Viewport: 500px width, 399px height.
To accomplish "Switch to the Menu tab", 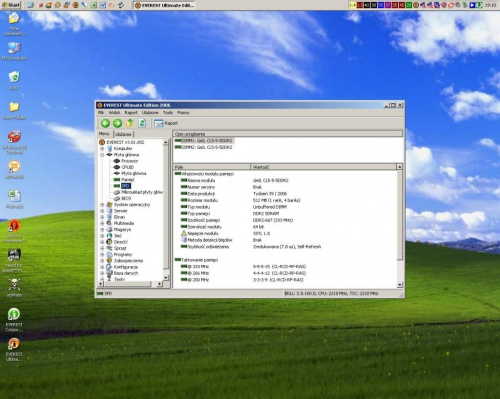I will [x=104, y=134].
